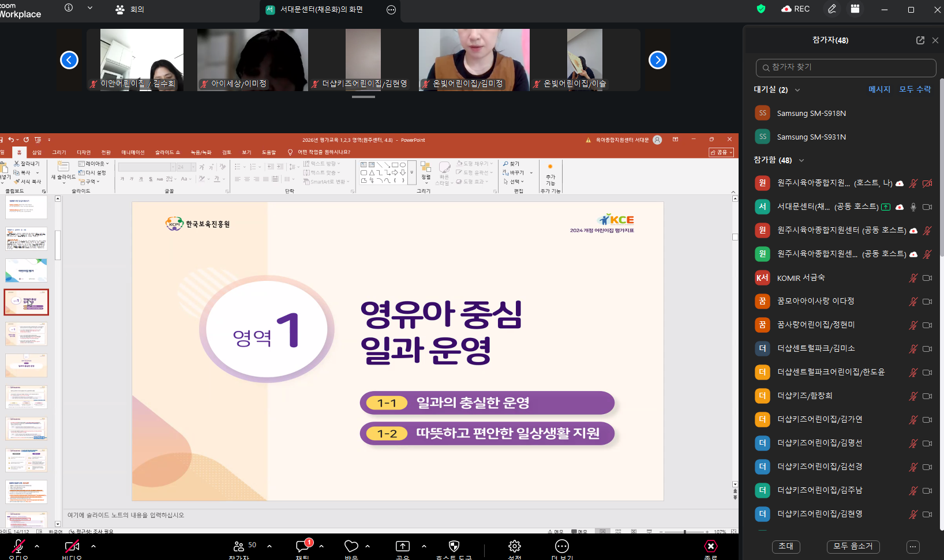Open the Zoom settings gear
The width and height of the screenshot is (944, 560).
(x=514, y=547)
